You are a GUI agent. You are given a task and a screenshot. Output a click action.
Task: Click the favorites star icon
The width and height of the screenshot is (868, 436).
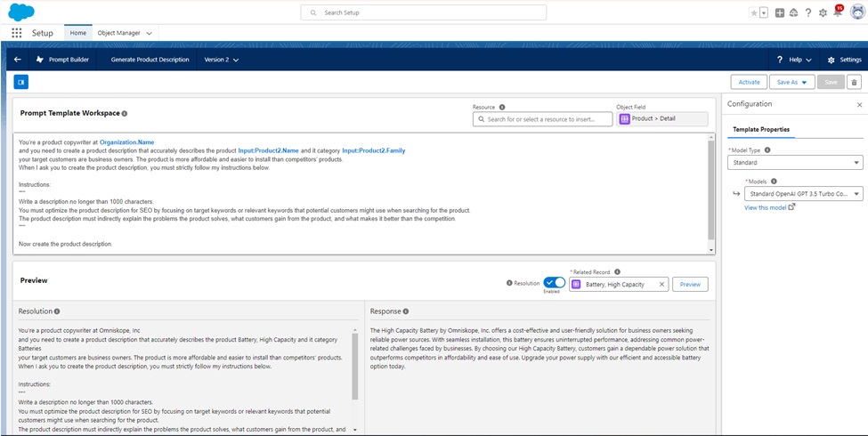click(753, 12)
